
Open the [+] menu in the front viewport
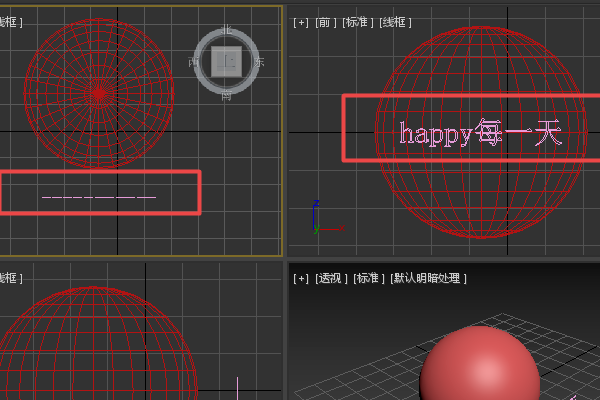coord(301,21)
